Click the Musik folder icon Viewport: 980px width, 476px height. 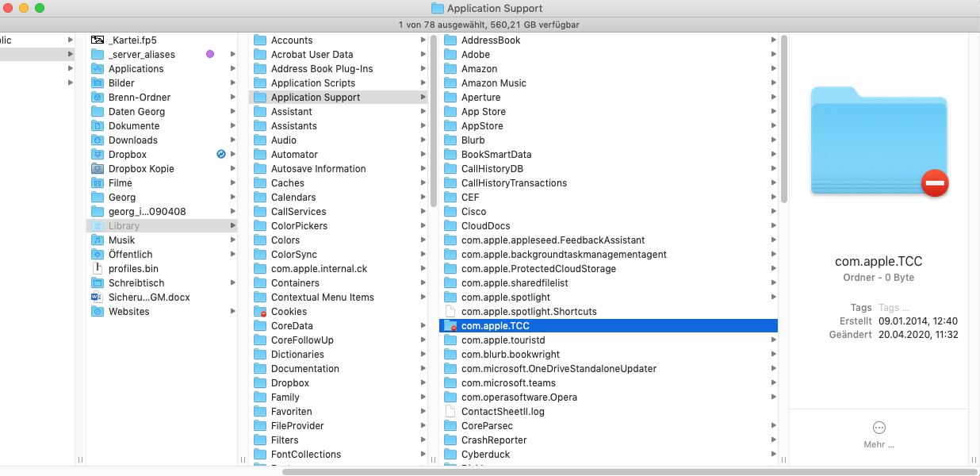pyautogui.click(x=98, y=240)
